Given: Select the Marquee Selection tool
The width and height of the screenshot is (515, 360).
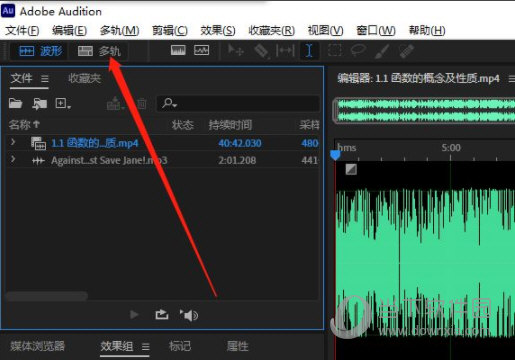Looking at the screenshot, I should point(335,51).
